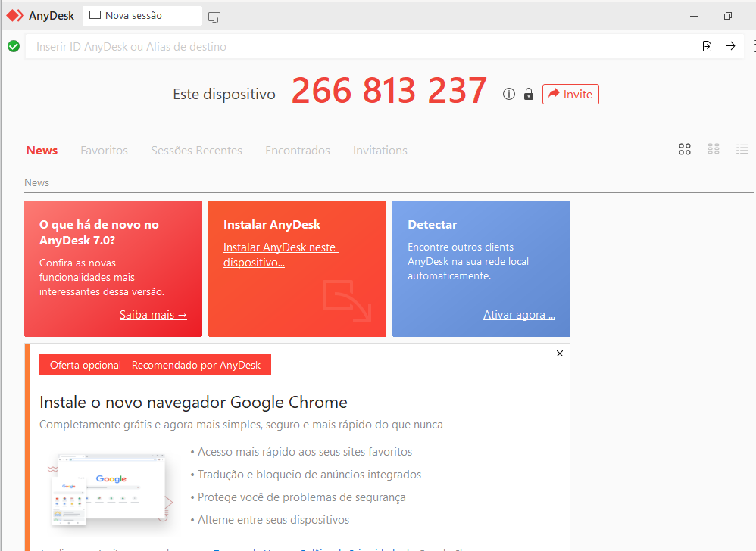Switch to the Favoritos tab
Viewport: 756px width, 551px height.
[x=104, y=151]
